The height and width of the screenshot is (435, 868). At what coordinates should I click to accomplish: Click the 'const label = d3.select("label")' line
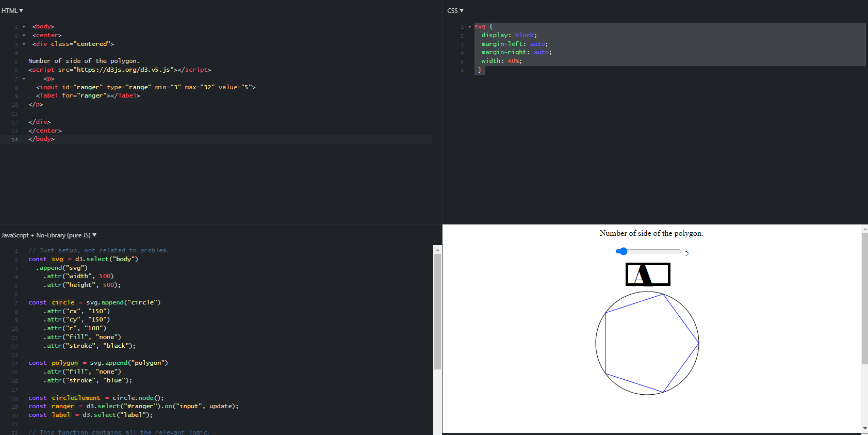[x=91, y=415]
